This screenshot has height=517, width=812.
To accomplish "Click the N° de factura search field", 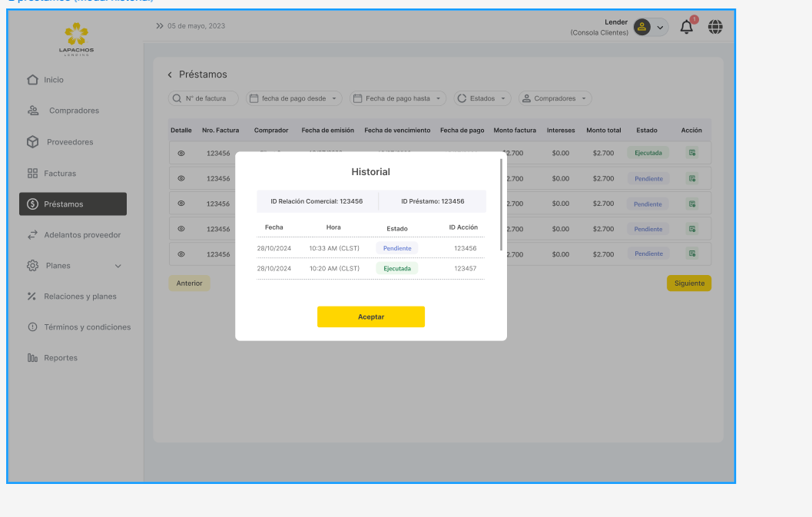I will (x=204, y=98).
